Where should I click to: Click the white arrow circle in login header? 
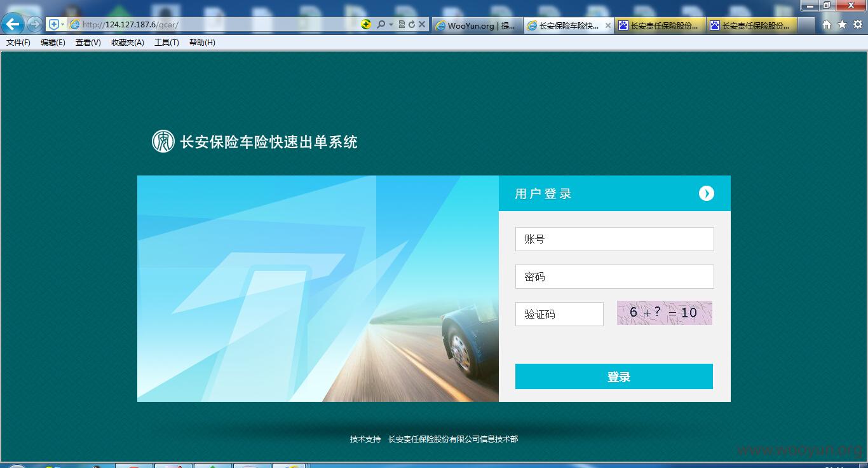[707, 193]
